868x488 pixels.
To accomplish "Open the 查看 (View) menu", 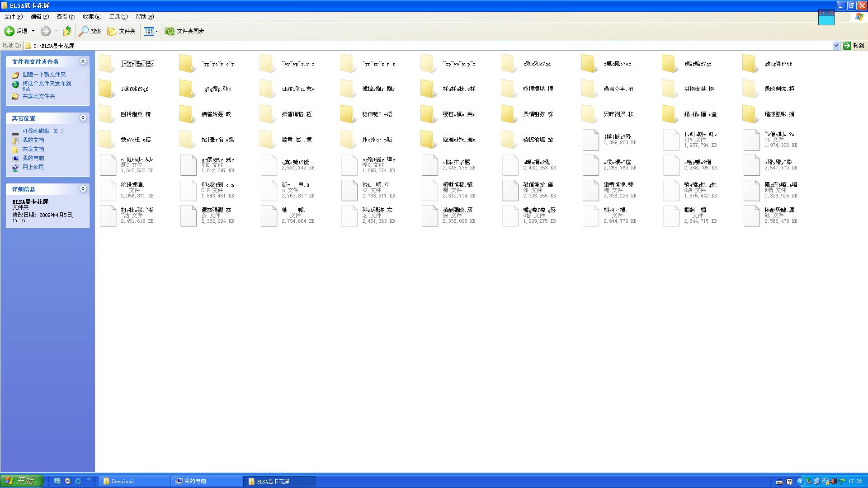I will 66,17.
